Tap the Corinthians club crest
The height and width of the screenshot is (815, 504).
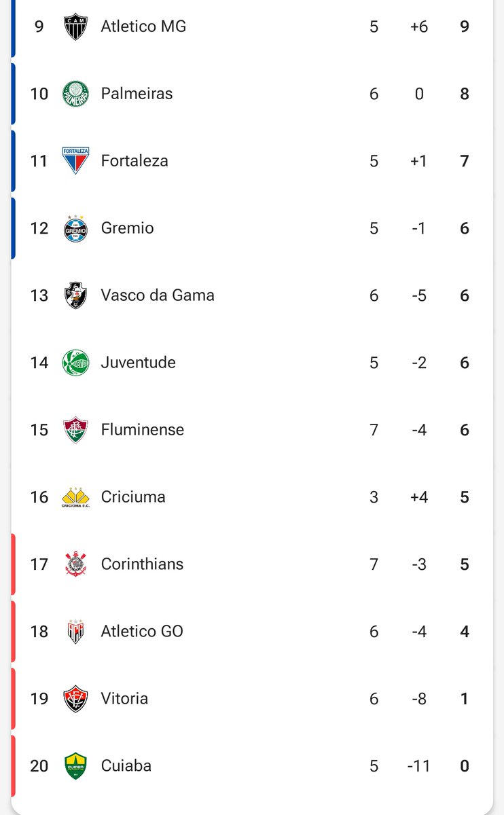[x=75, y=564]
